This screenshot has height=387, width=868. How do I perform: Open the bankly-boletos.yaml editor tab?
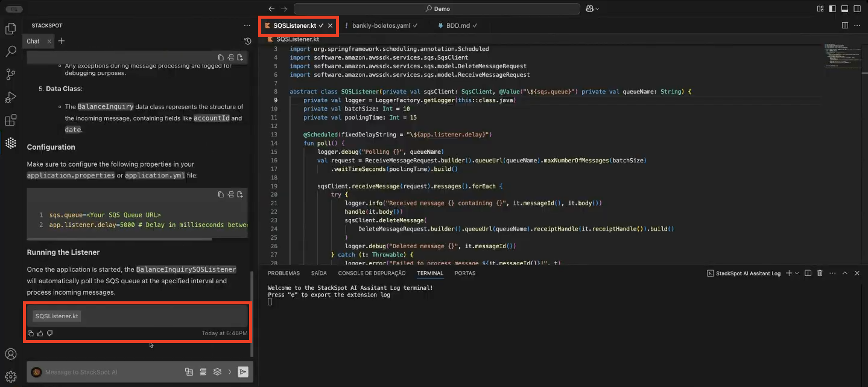tap(382, 26)
